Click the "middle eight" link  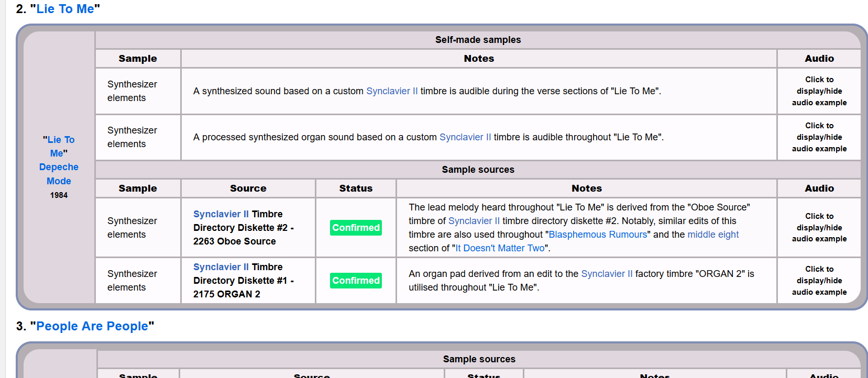(713, 235)
